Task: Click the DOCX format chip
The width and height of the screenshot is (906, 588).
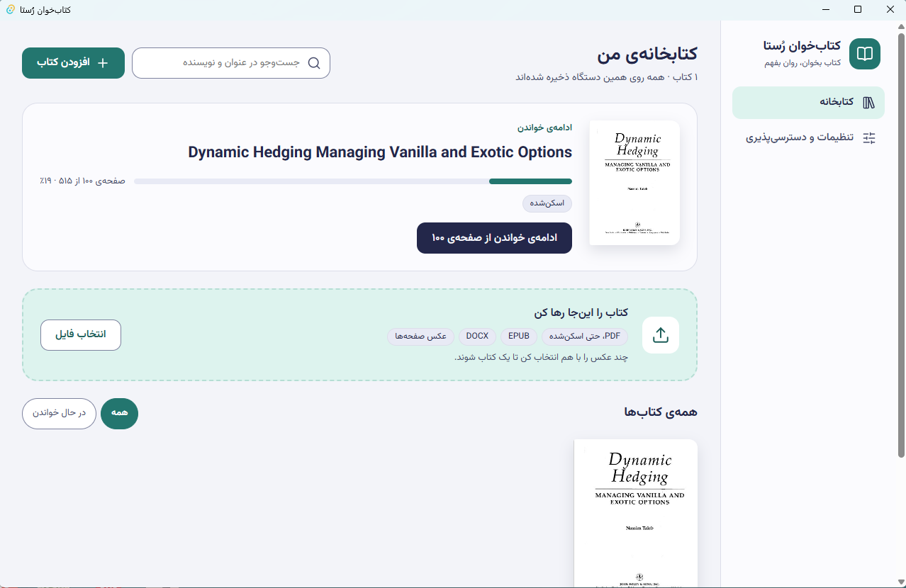Action: tap(477, 337)
